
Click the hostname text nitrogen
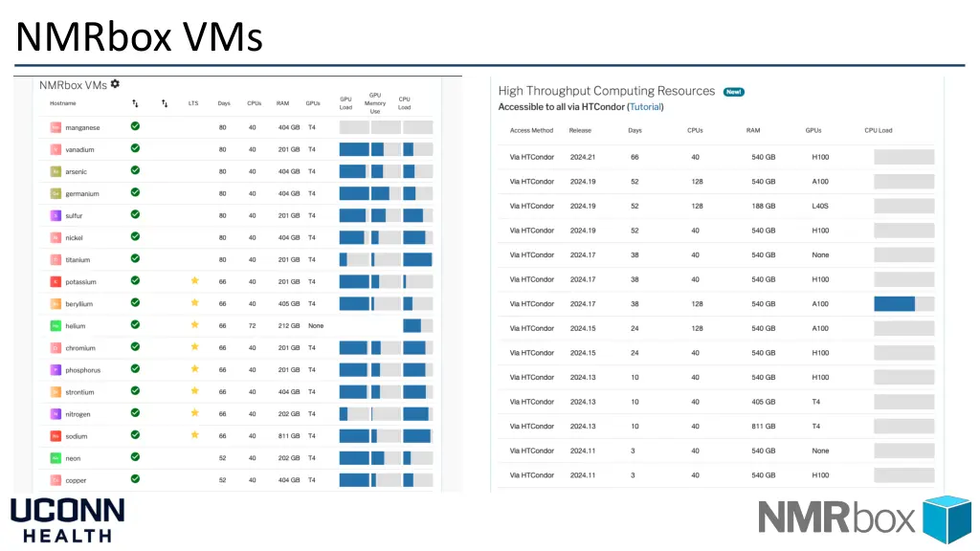pos(78,415)
